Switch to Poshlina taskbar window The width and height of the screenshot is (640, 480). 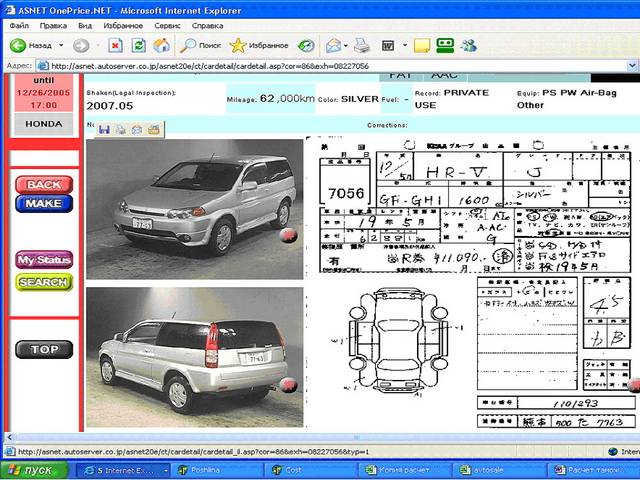(215, 470)
